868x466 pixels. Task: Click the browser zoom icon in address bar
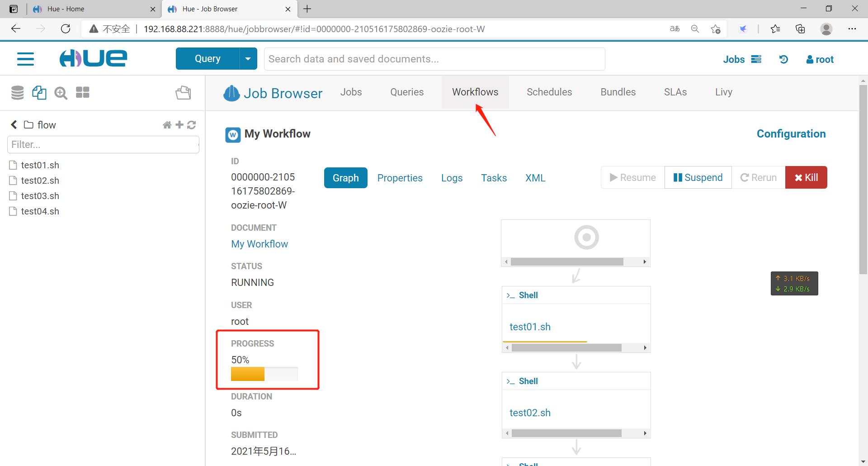pos(695,29)
